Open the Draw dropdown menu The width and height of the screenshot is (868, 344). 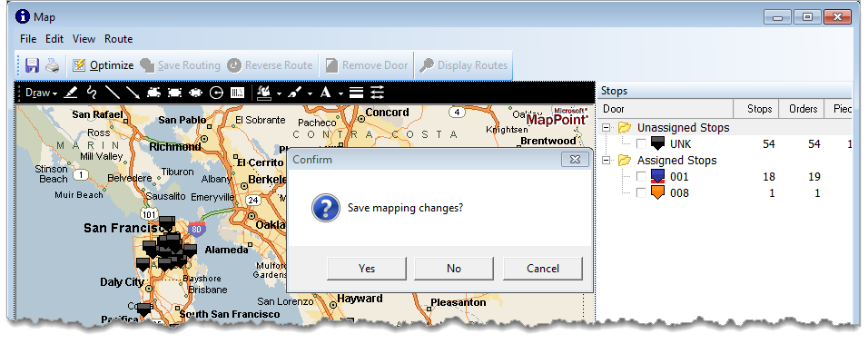pos(41,93)
